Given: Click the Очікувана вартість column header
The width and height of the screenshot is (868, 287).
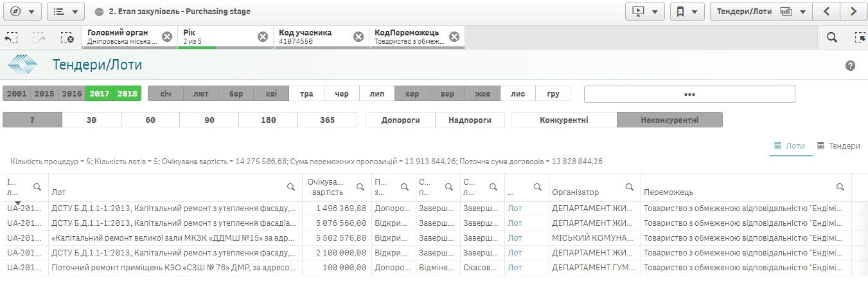Looking at the screenshot, I should pyautogui.click(x=328, y=187).
